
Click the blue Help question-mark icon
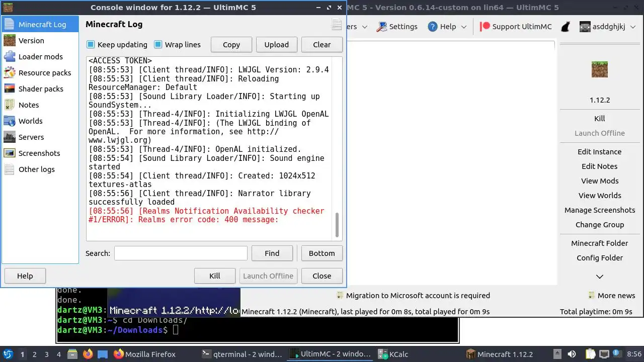[x=433, y=27]
